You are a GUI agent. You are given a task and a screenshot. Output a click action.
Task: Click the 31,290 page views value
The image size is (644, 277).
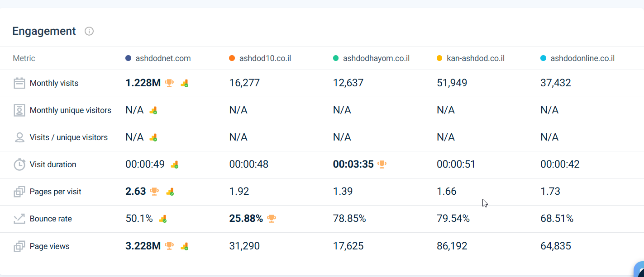pyautogui.click(x=244, y=246)
